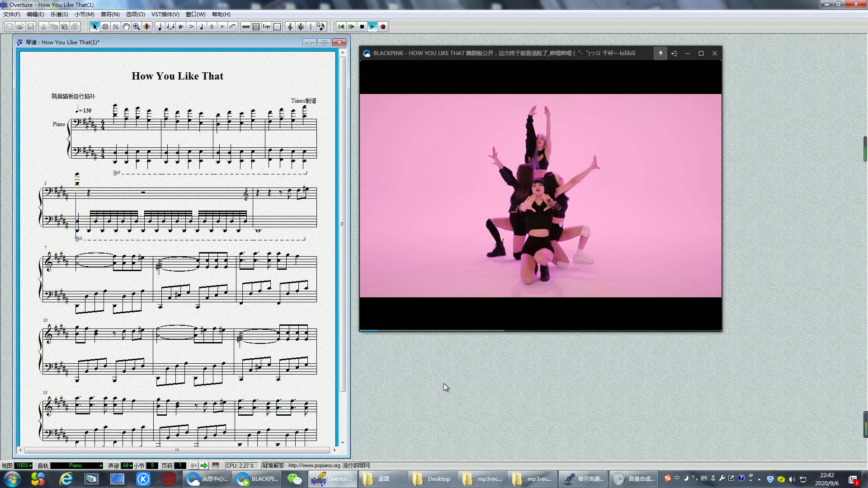Open the VST插件(V) menu

165,14
